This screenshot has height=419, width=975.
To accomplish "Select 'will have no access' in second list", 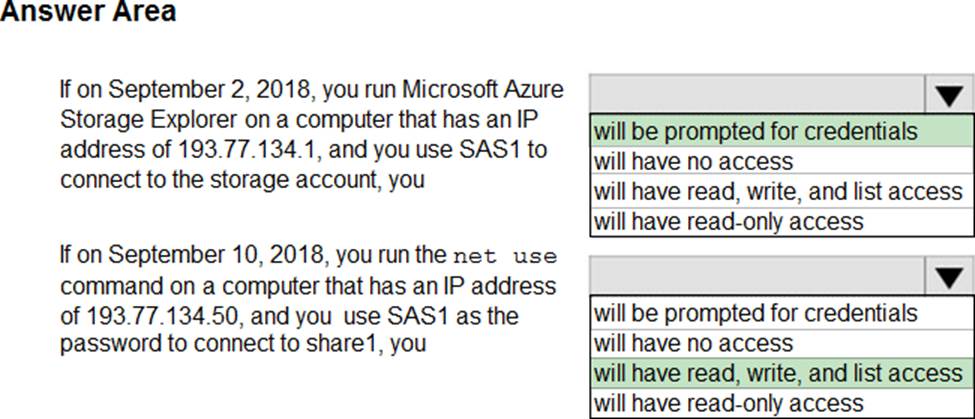I will pyautogui.click(x=782, y=343).
